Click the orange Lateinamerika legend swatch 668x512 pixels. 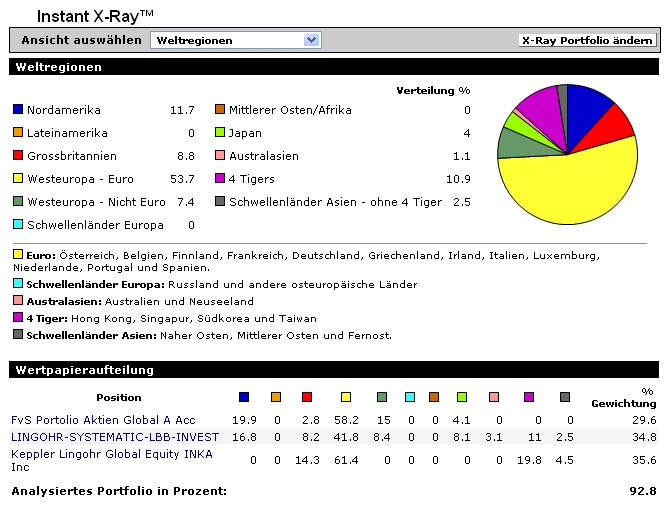pos(18,132)
